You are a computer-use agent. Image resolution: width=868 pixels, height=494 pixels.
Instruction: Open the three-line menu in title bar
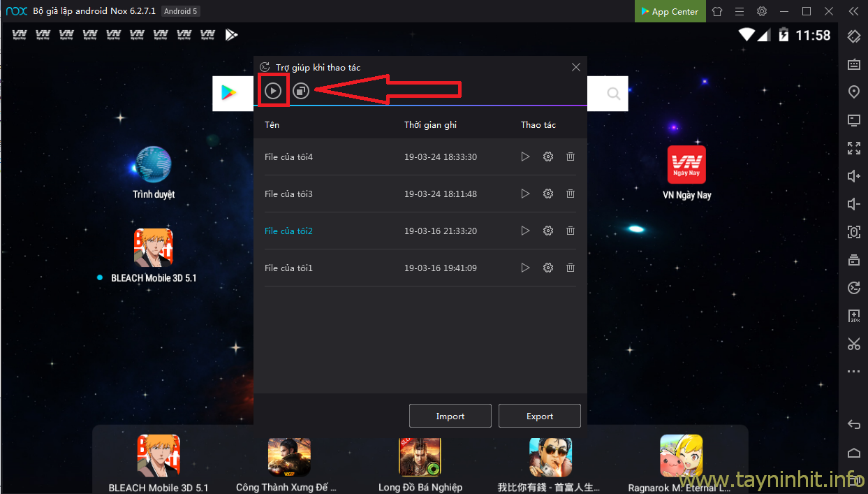tap(740, 11)
